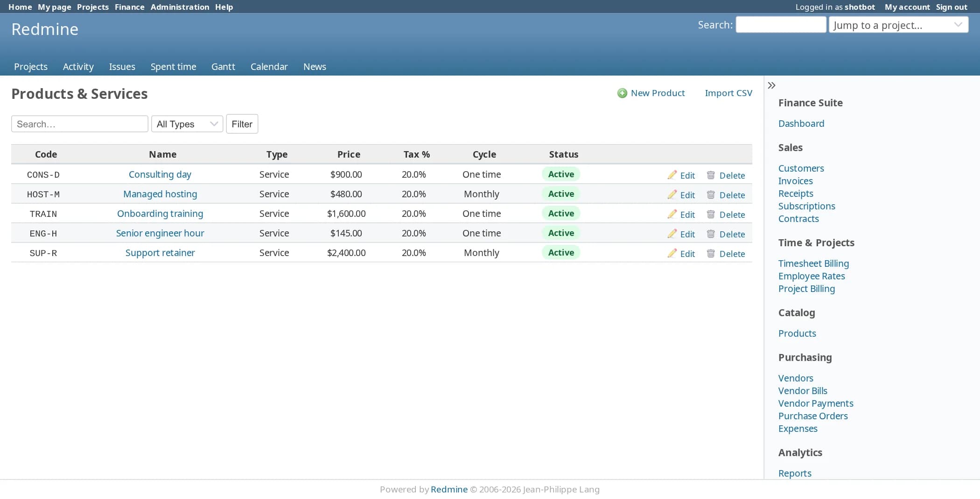
Task: Open the All Types filter dropdown
Action: 187,124
